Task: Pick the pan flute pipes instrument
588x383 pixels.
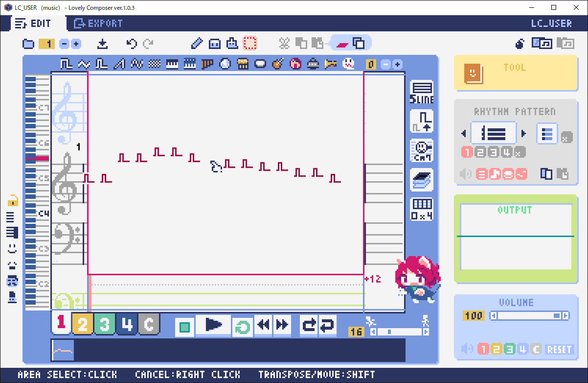Action: click(x=207, y=64)
